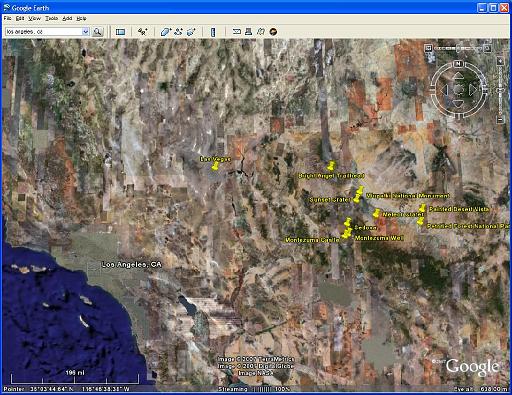The width and height of the screenshot is (512, 395).
Task: Click the pan left arrow on compass
Action: point(444,90)
